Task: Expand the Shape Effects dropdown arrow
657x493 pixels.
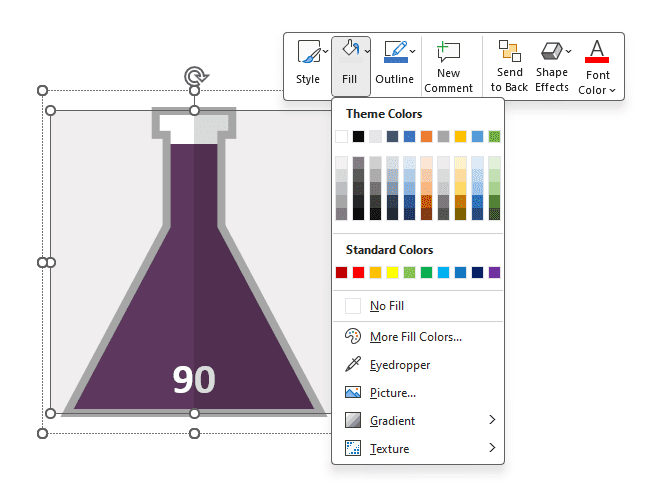Action: coord(568,51)
